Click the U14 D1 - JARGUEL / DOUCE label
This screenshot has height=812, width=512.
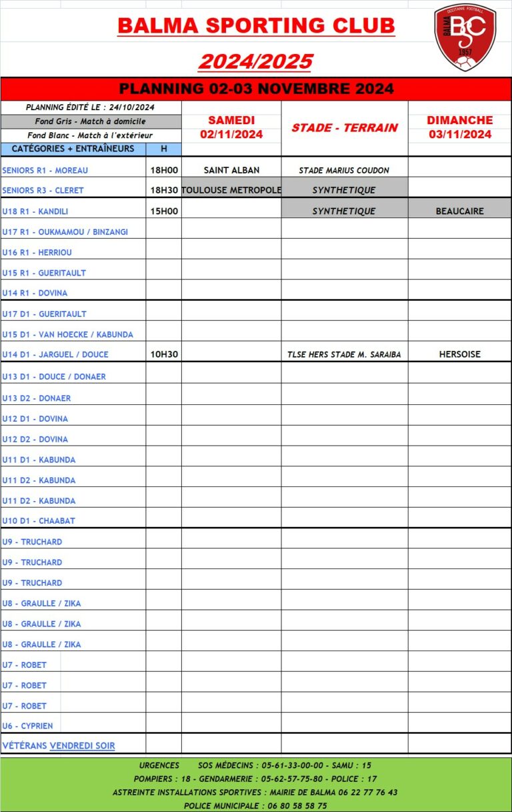click(55, 354)
